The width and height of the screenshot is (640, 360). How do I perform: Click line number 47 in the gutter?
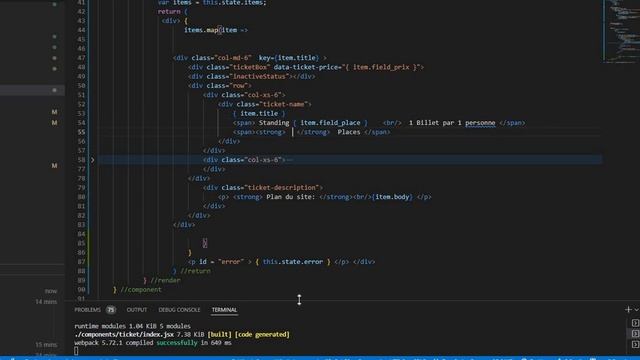[81, 58]
